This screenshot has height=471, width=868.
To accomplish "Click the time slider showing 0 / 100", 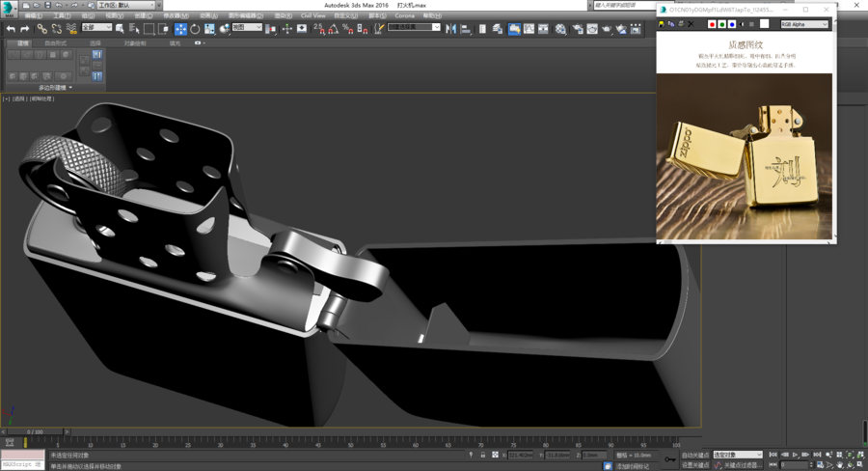I will tap(35, 431).
